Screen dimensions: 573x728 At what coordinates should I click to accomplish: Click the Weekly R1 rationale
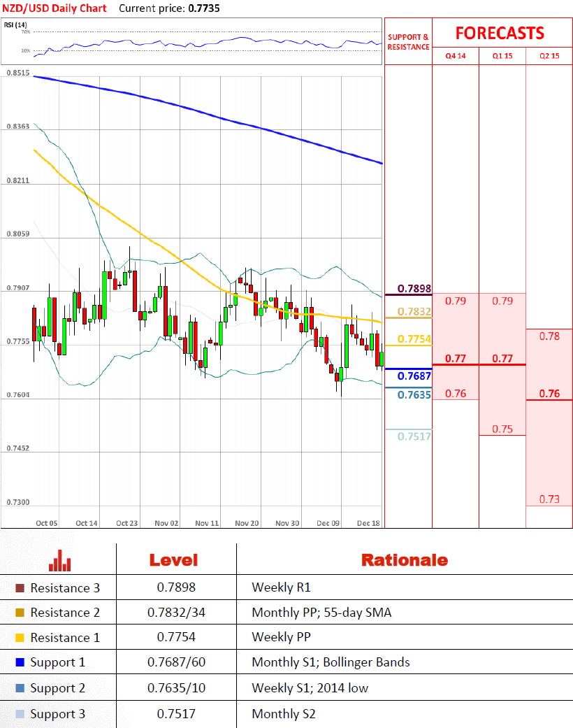click(281, 588)
